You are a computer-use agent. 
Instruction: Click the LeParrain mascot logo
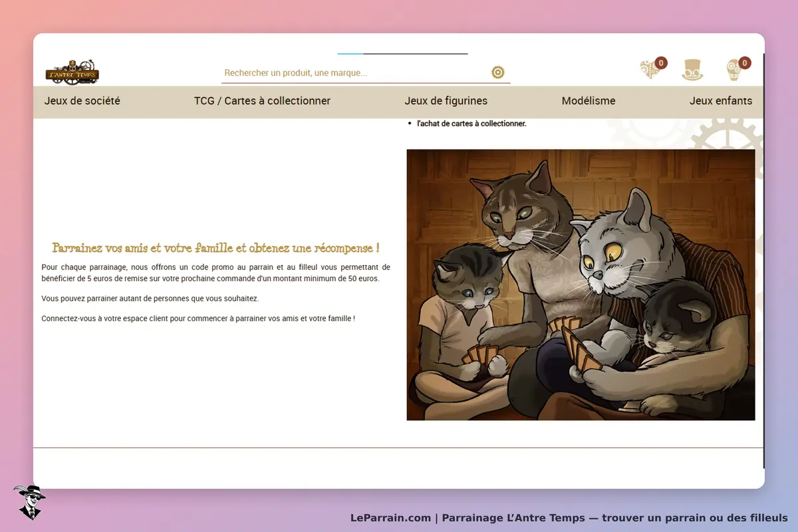(29, 502)
